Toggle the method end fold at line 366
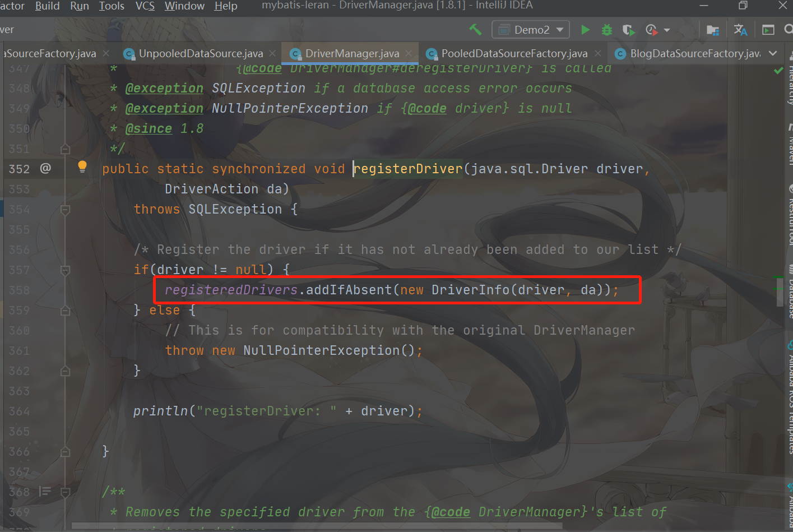793x532 pixels. (65, 451)
